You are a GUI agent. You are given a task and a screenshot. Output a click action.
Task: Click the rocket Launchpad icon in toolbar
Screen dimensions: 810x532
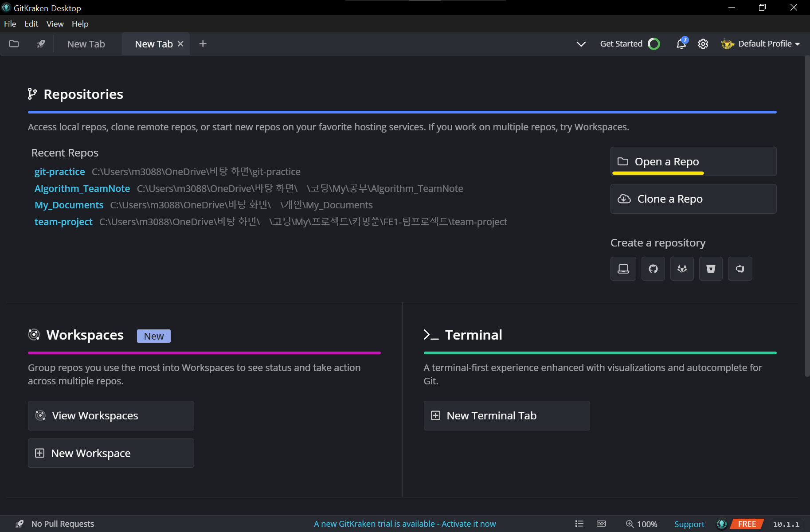point(41,43)
